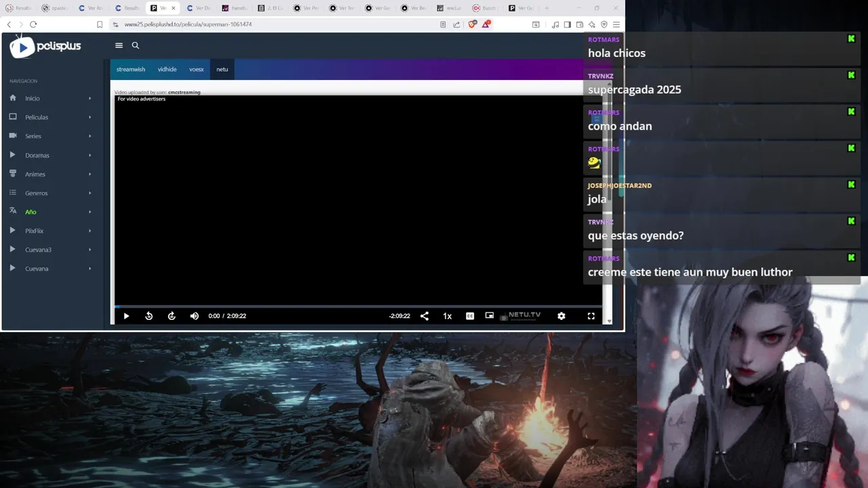
Task: Expand the Año submenu arrow
Action: (90, 212)
